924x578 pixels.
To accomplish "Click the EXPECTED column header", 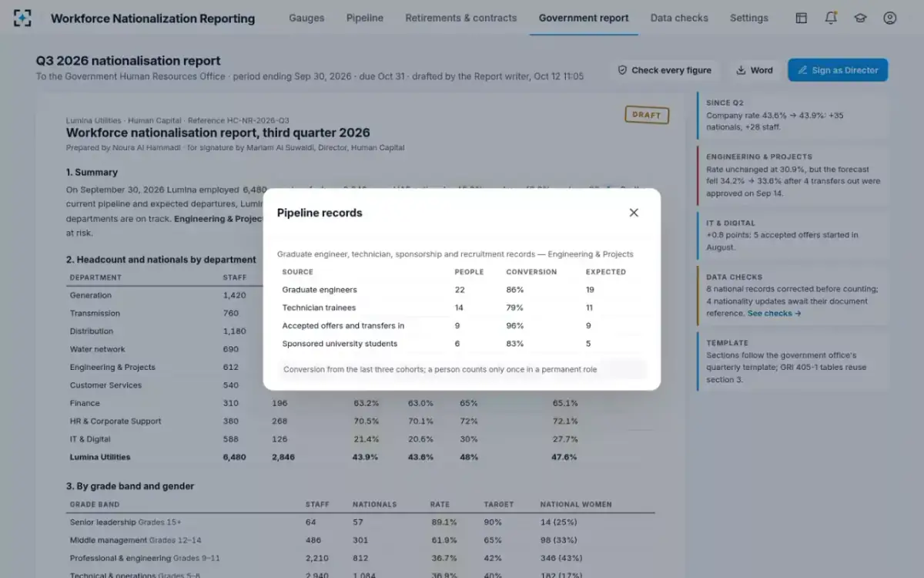I will coord(606,272).
